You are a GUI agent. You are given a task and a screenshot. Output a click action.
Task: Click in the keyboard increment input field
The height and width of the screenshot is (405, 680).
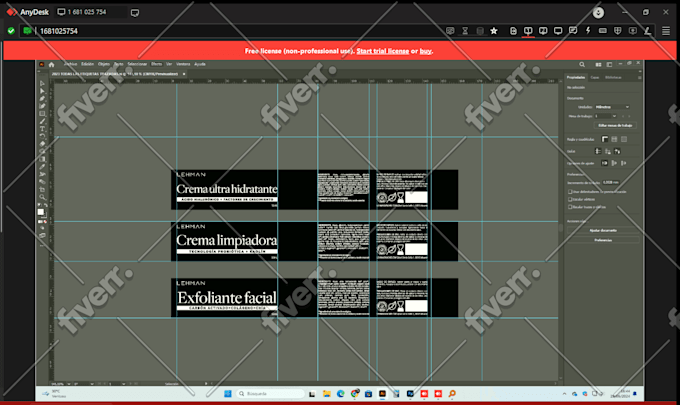[x=611, y=183]
